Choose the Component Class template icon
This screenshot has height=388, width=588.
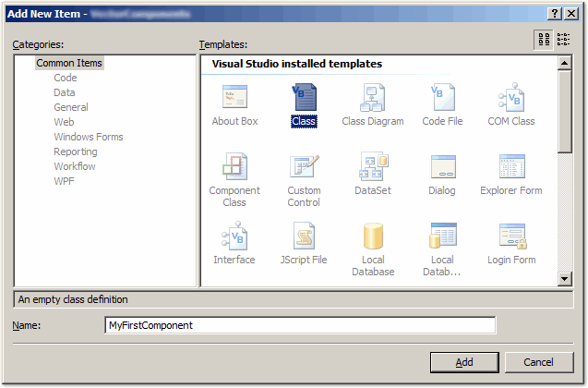(234, 167)
